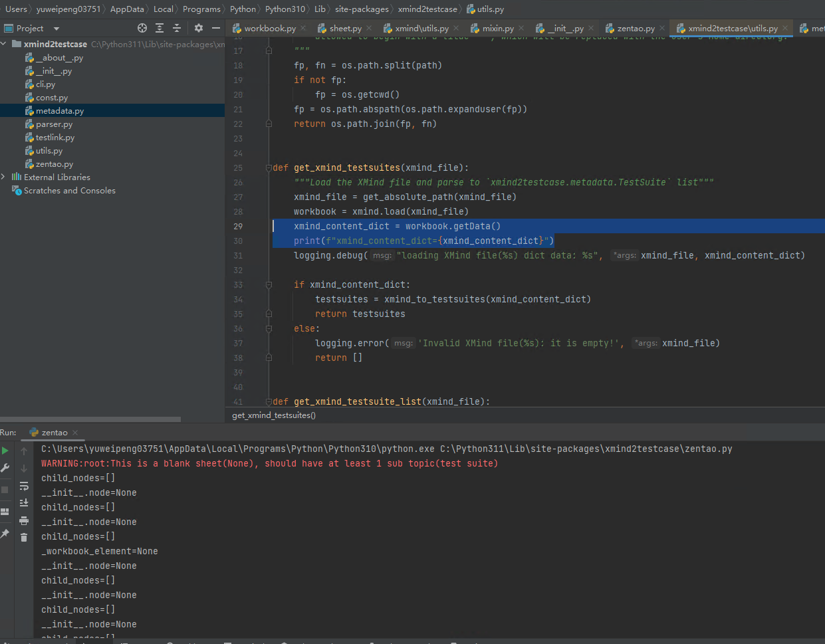Clear console output with the trash icon
Screen dimensions: 825x644
click(24, 537)
